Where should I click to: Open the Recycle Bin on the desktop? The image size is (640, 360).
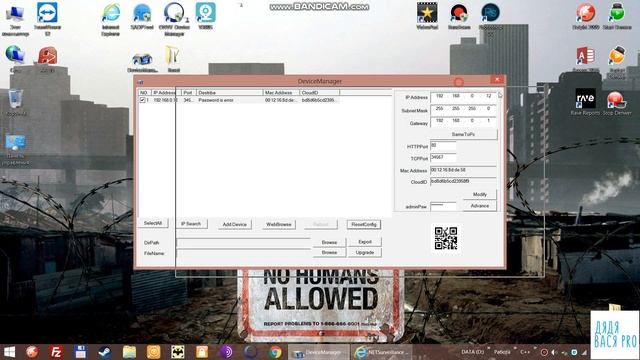[16, 103]
